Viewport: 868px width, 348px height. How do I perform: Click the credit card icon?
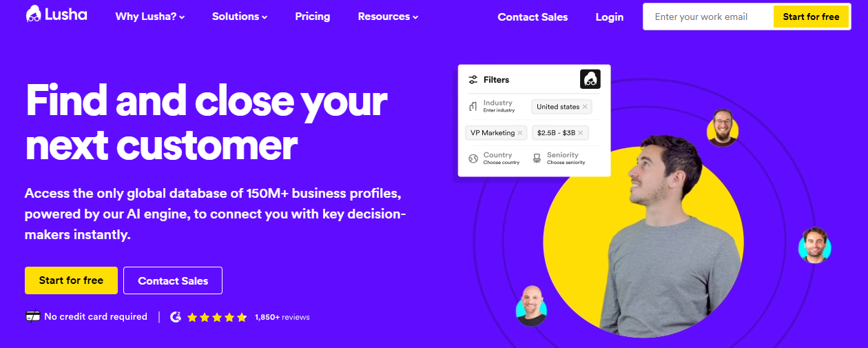point(32,317)
